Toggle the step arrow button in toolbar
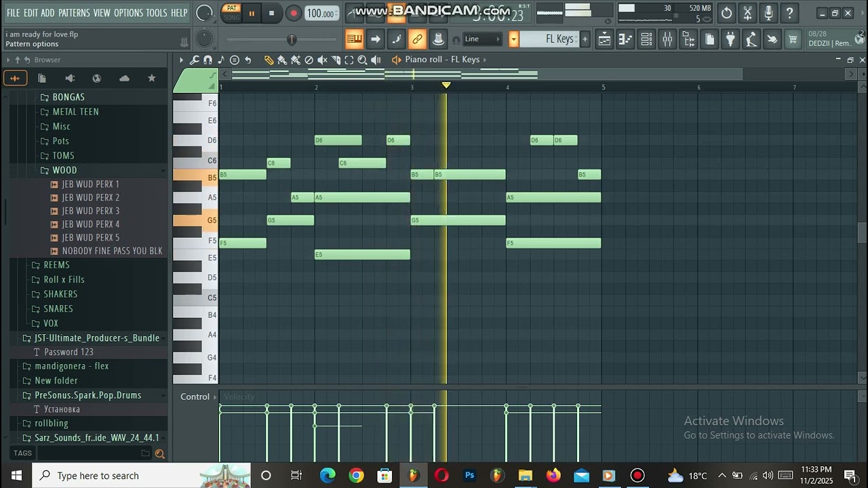 click(375, 39)
